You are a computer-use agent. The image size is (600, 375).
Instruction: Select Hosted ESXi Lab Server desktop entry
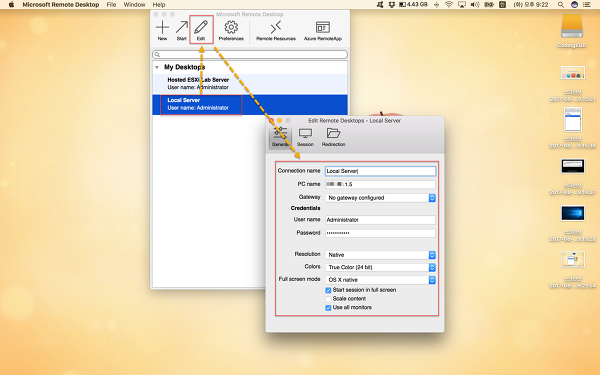click(250, 84)
